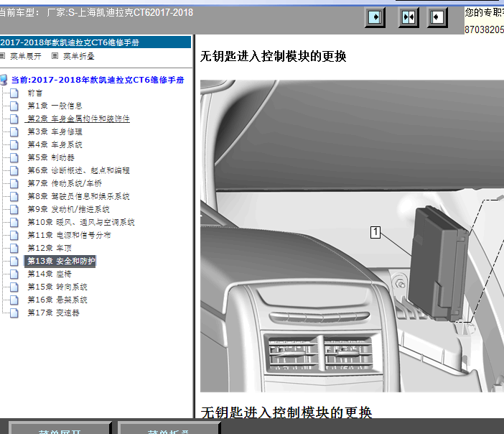The height and width of the screenshot is (434, 504).
Task: Open 第2章 车身金属构件和装饰件
Action: pos(78,119)
